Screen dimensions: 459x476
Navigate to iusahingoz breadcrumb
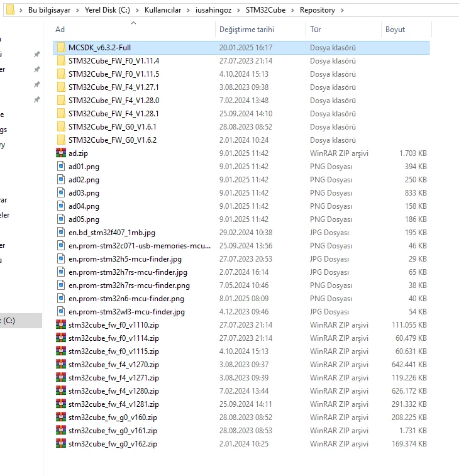click(x=213, y=10)
